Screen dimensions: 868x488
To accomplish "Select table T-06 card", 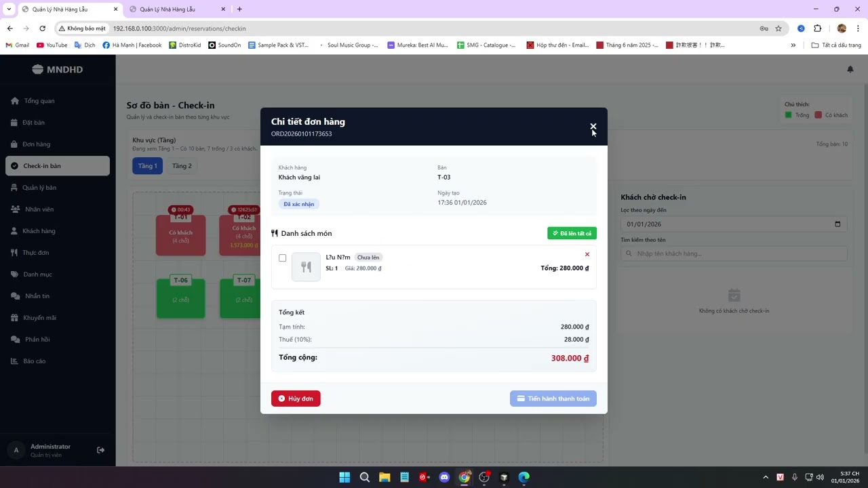I will point(180,298).
